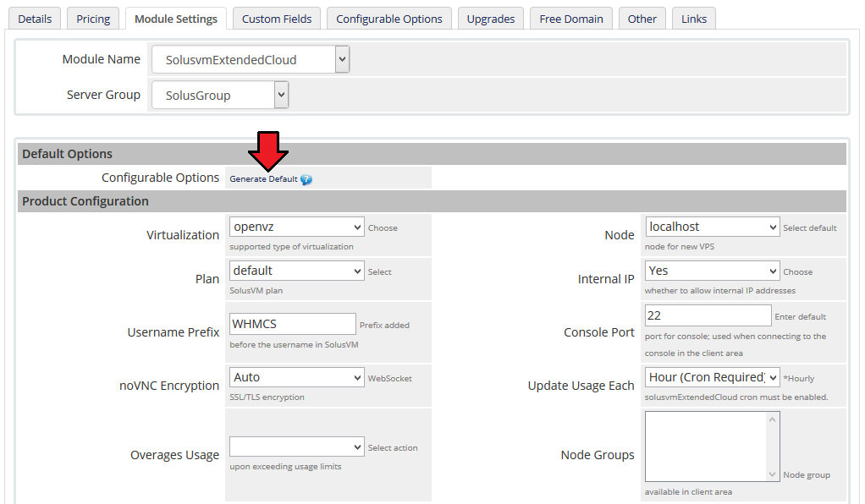Click the noVNC Encryption label
This screenshot has height=504, width=865.
tap(168, 386)
